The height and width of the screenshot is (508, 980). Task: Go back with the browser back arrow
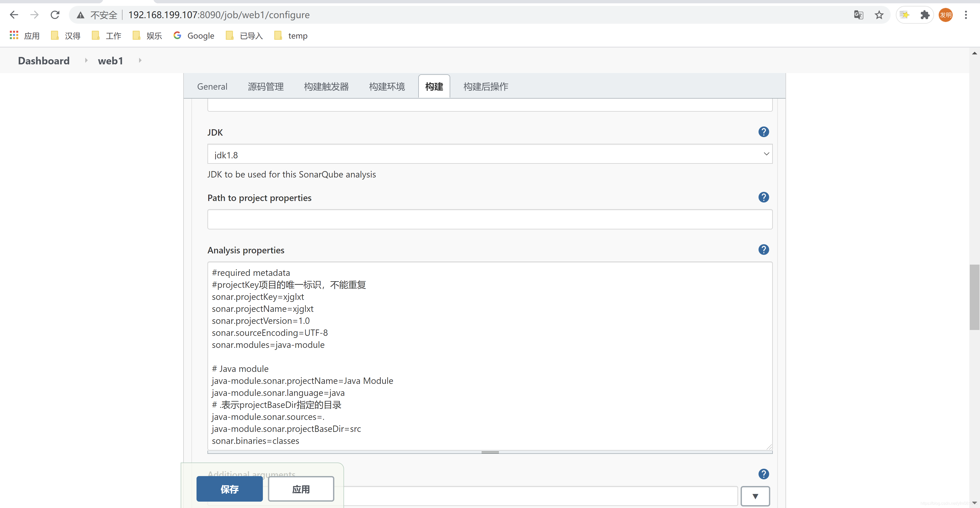click(x=14, y=15)
